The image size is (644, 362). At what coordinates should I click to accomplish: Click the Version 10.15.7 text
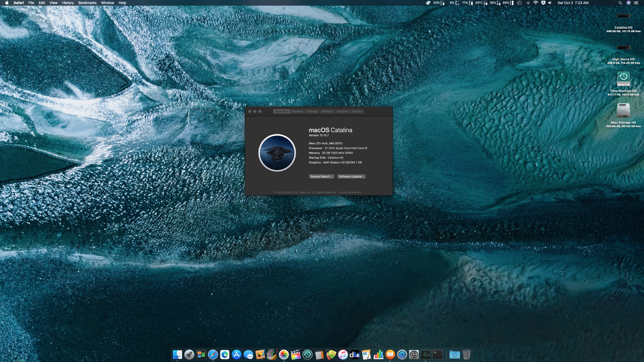click(319, 135)
